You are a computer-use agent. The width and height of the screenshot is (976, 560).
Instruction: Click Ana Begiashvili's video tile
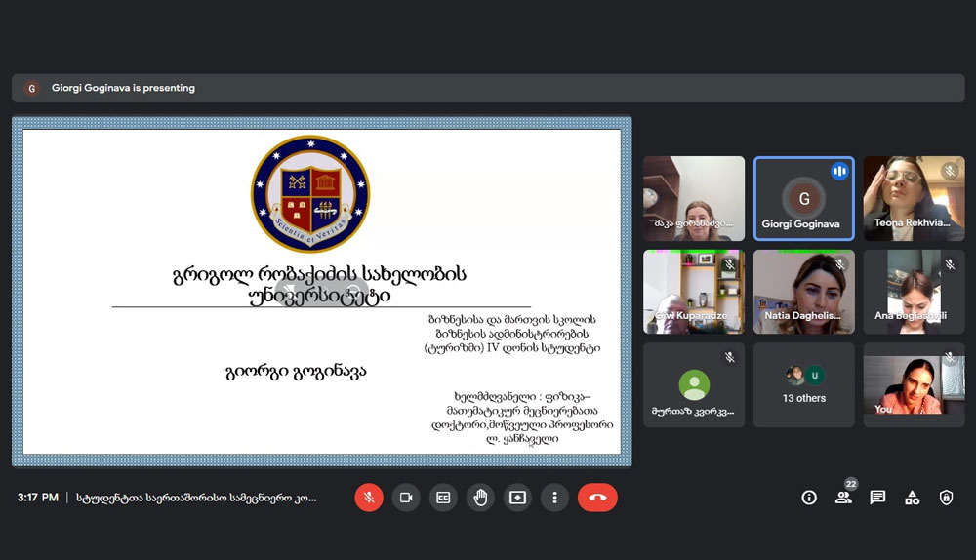coord(914,292)
